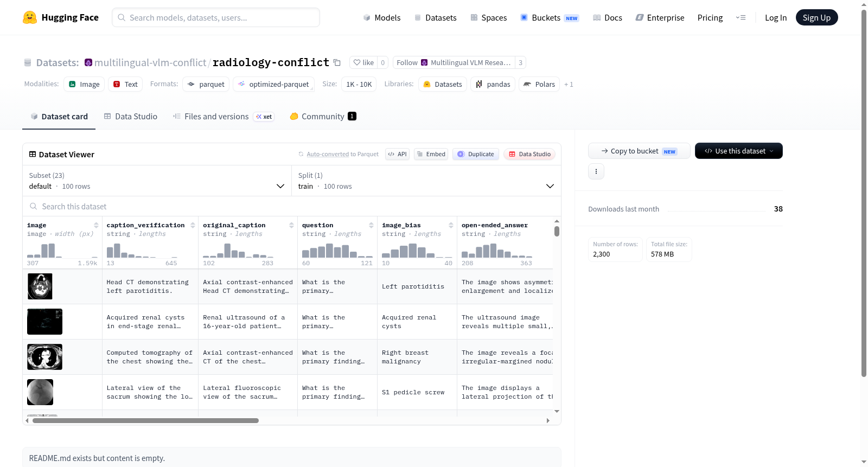
Task: Expand the Split train selector
Action: tap(426, 181)
